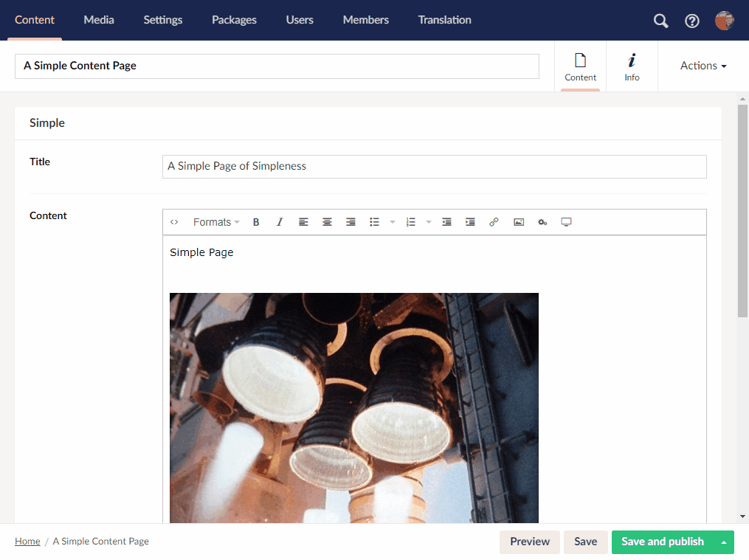Expand numbered list style options arrow
Screen dimensions: 749x560
coord(429,222)
